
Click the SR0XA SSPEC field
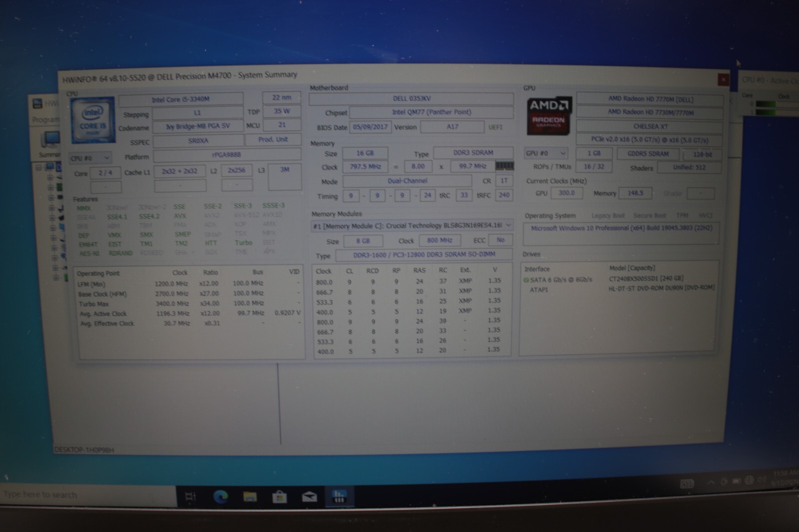click(198, 141)
